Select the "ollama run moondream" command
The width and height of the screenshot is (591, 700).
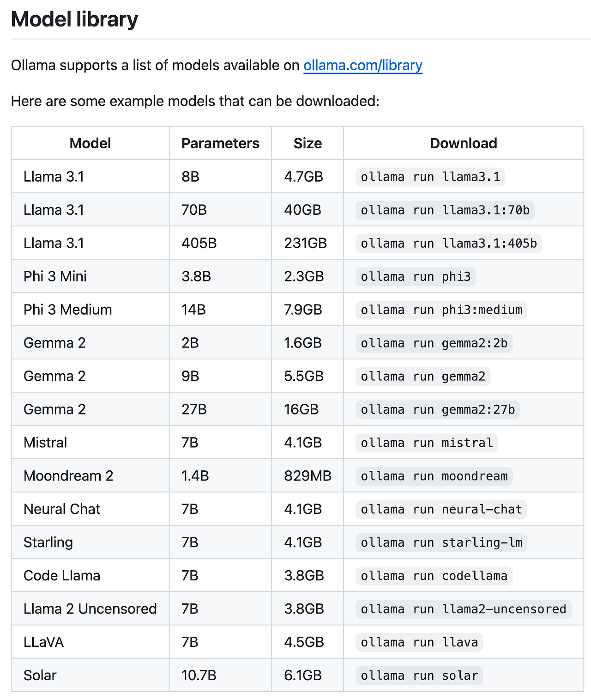tap(434, 476)
